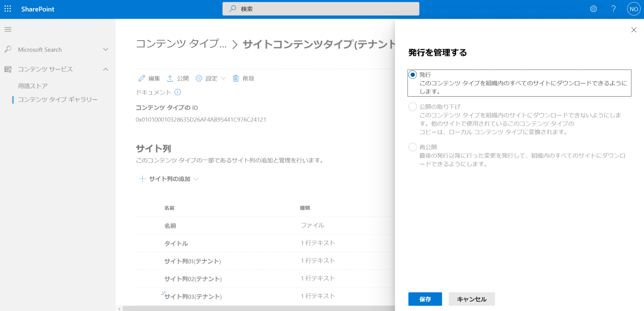This screenshot has width=644, height=311.
Task: Click the ファイル type cell
Action: tap(312, 226)
